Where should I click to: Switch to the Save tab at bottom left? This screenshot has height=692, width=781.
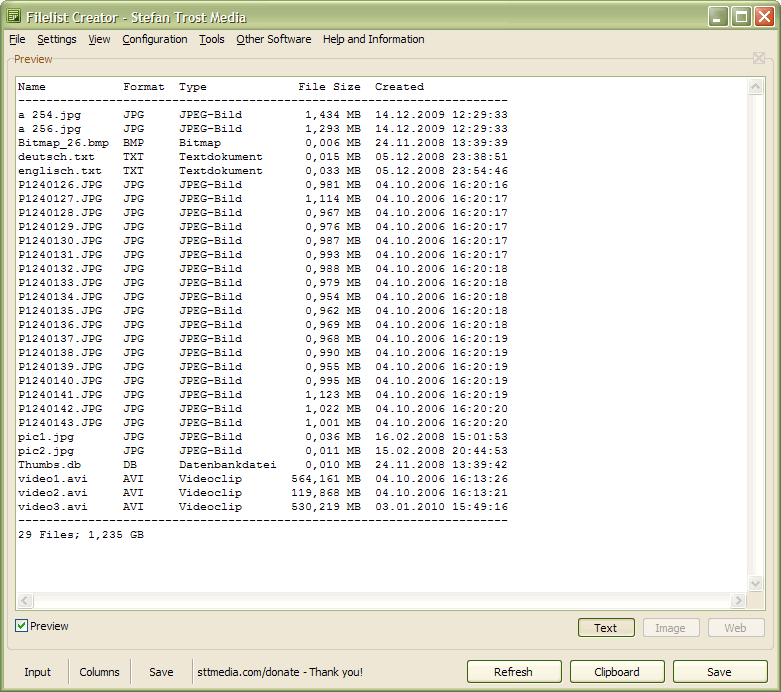coord(161,672)
